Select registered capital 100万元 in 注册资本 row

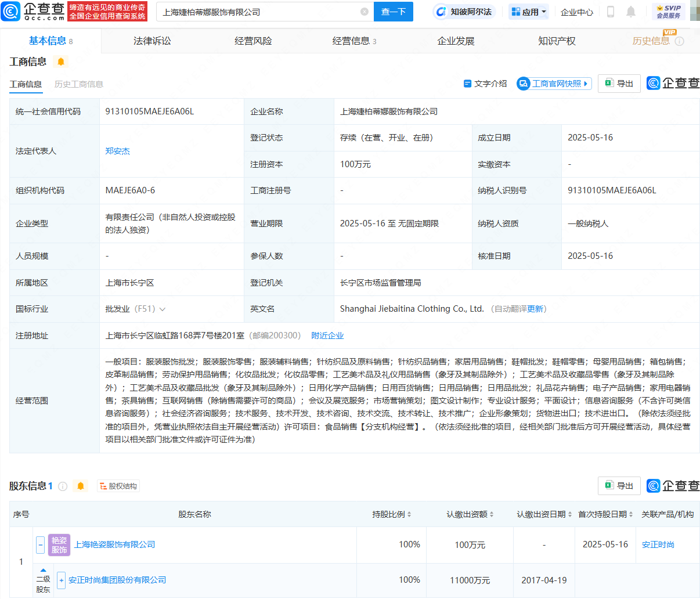click(x=355, y=164)
